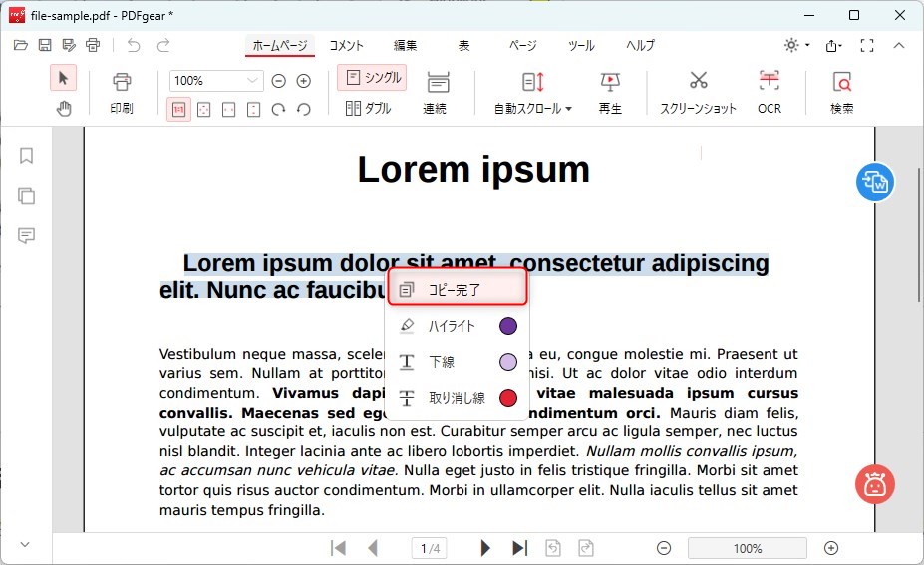
Task: Choose コピー完了 in the context menu
Action: point(457,287)
